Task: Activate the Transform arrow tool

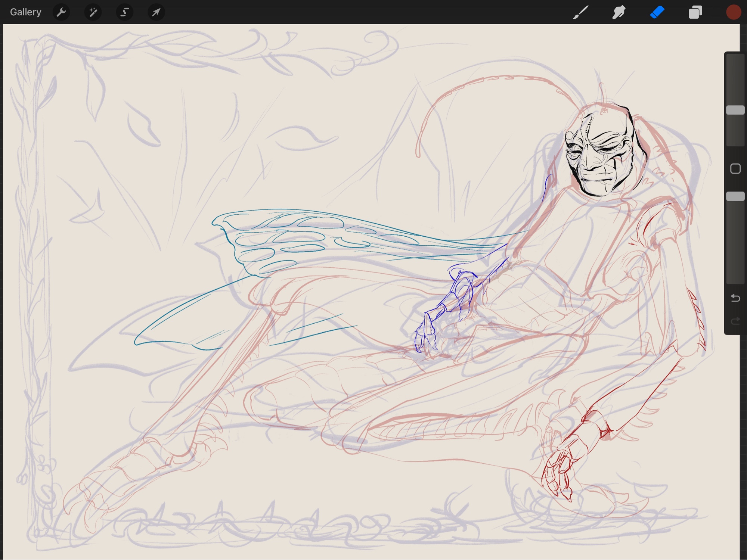Action: [x=156, y=12]
